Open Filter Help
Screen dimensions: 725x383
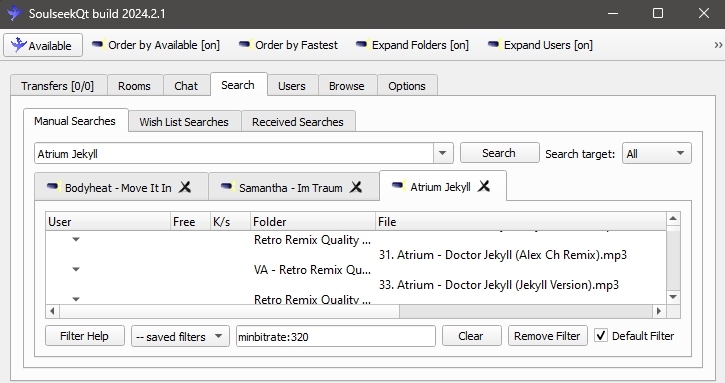tap(85, 336)
